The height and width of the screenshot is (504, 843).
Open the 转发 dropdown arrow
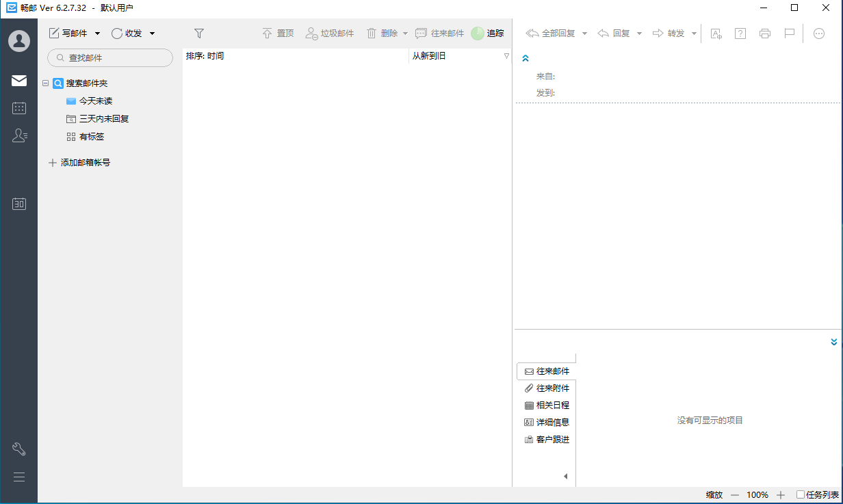point(694,33)
